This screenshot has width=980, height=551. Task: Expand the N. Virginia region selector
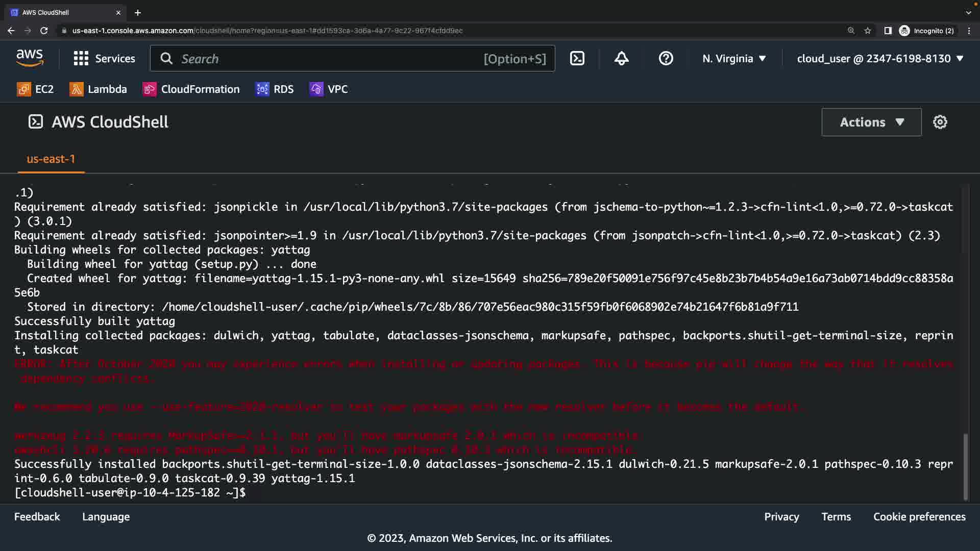tap(734, 59)
